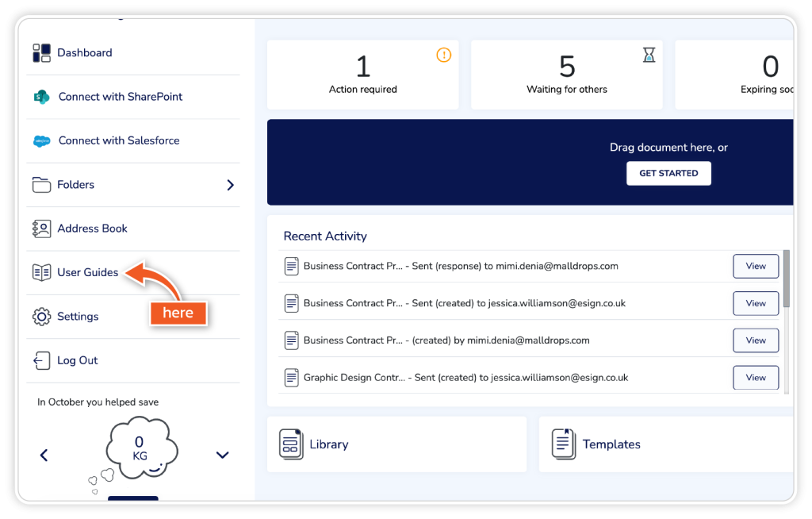Open the Address Book menu item

pyautogui.click(x=92, y=229)
